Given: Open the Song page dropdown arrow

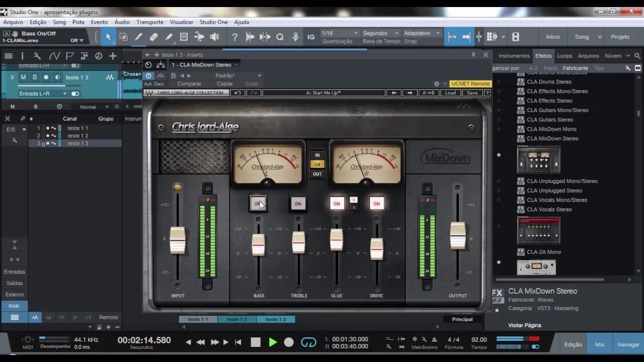Looking at the screenshot, I should pos(600,37).
